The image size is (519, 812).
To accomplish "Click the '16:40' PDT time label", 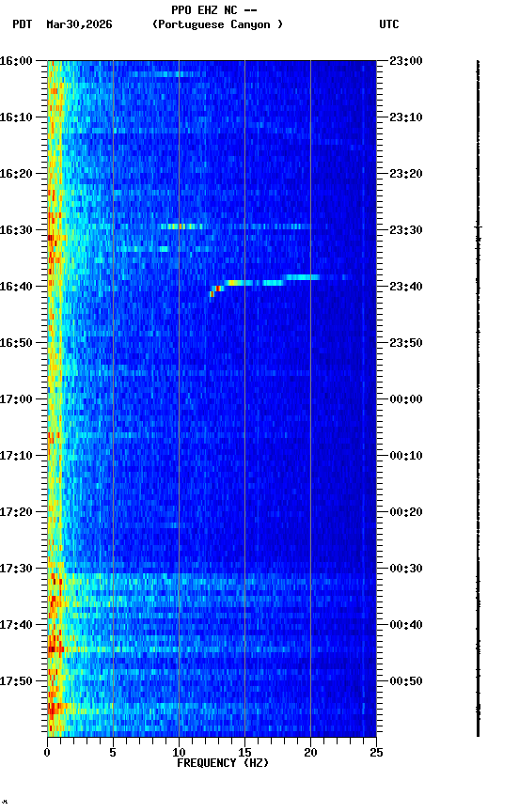I will pyautogui.click(x=16, y=287).
